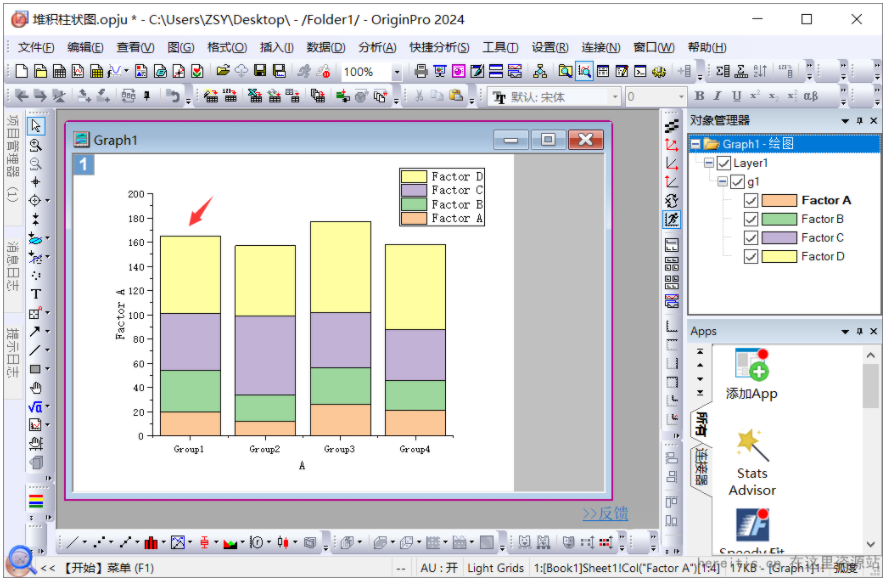Apply Bold text formatting

699,96
